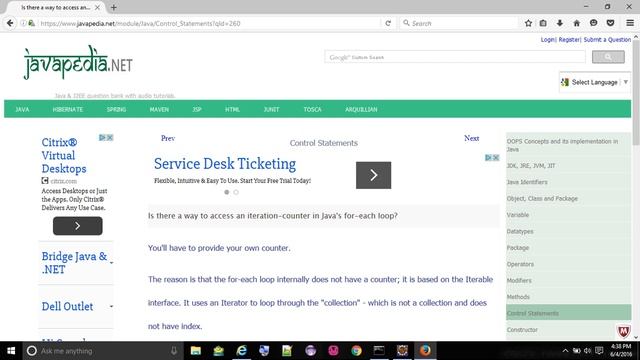
Task: Open OOPS Concepts sidebar topic
Action: click(x=562, y=145)
